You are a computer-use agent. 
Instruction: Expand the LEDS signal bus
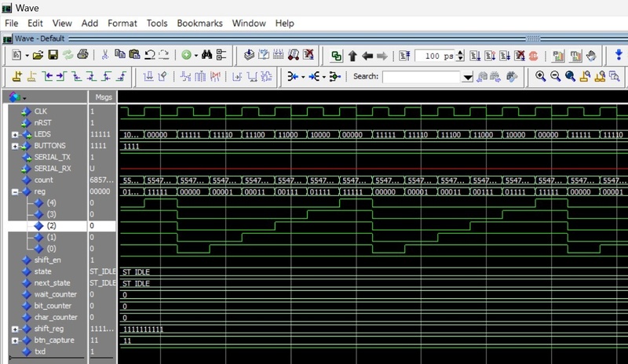15,135
